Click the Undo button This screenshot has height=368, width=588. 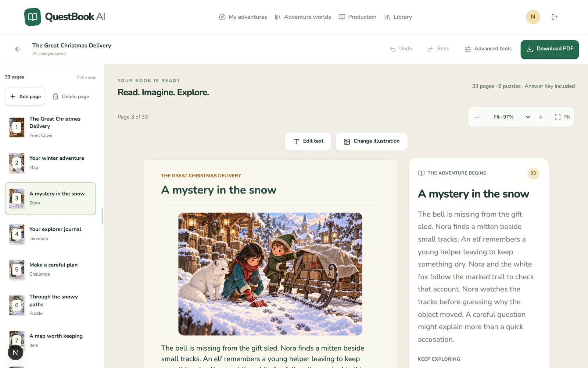point(401,49)
